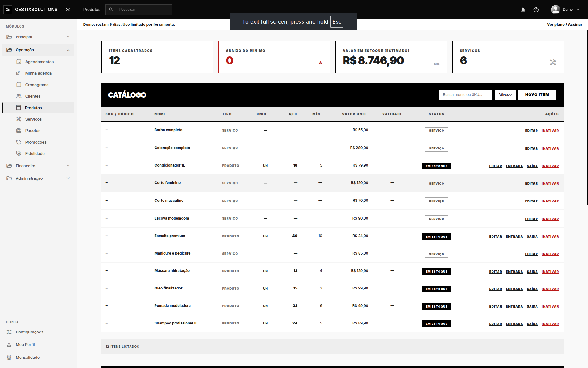Screen dimensions: 588x368
Task: Click the Agendamentos calendar icon
Action: pyautogui.click(x=19, y=62)
